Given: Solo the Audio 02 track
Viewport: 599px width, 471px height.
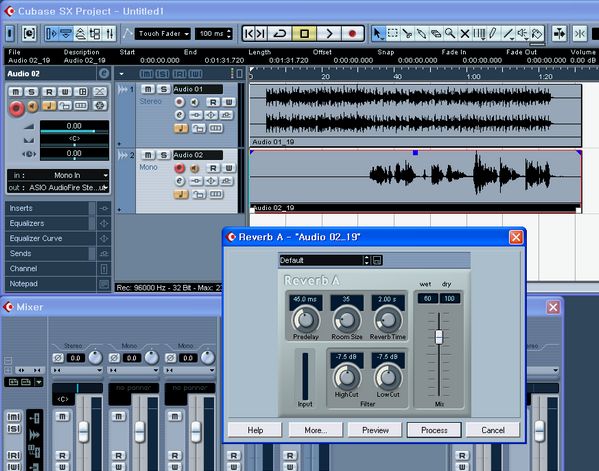Looking at the screenshot, I should coord(164,155).
